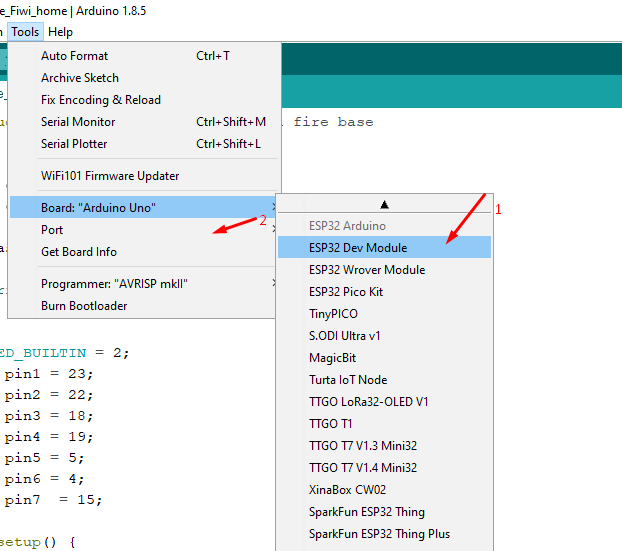Screen dimensions: 622x551
Task: Click the 'fire base' comment text
Action: pyautogui.click(x=333, y=122)
